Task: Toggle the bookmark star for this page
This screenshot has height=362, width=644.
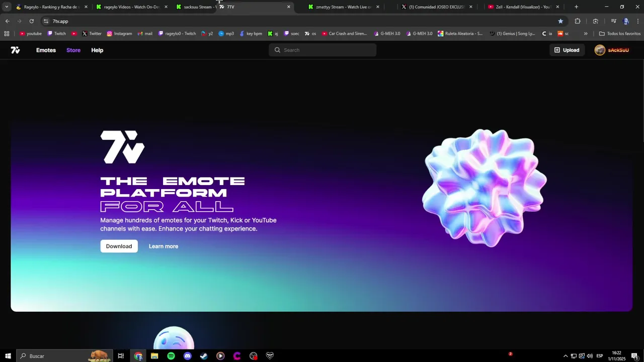Action: pyautogui.click(x=560, y=21)
